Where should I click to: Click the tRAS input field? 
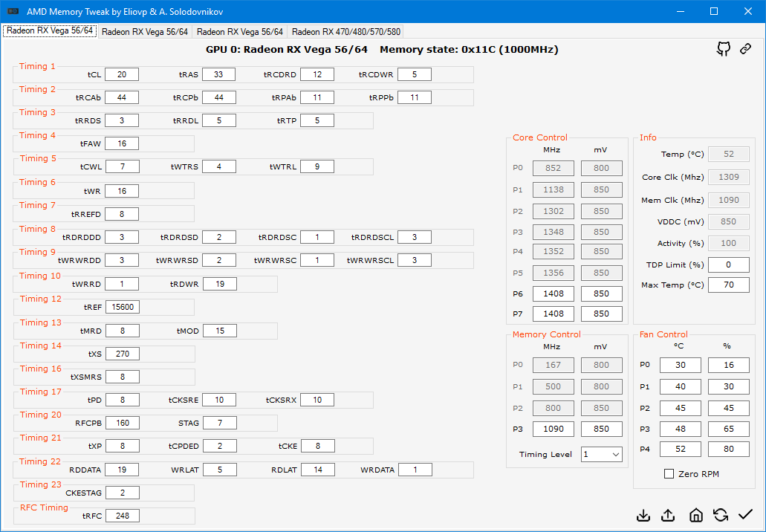click(x=219, y=74)
